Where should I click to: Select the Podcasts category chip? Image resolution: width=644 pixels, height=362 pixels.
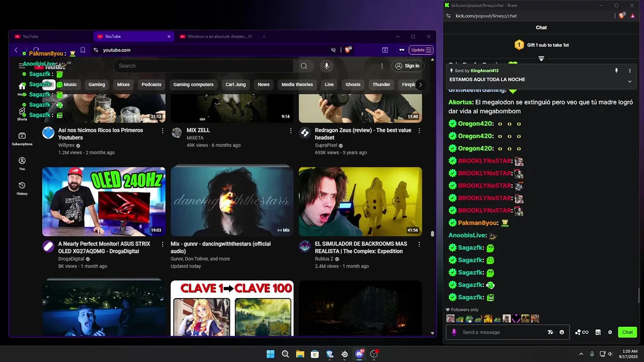click(x=151, y=84)
